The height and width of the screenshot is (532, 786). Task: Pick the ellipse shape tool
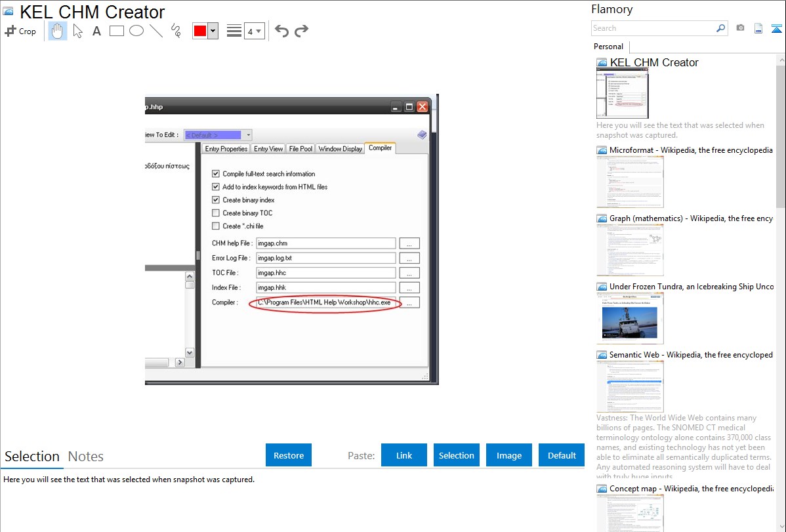click(x=136, y=31)
